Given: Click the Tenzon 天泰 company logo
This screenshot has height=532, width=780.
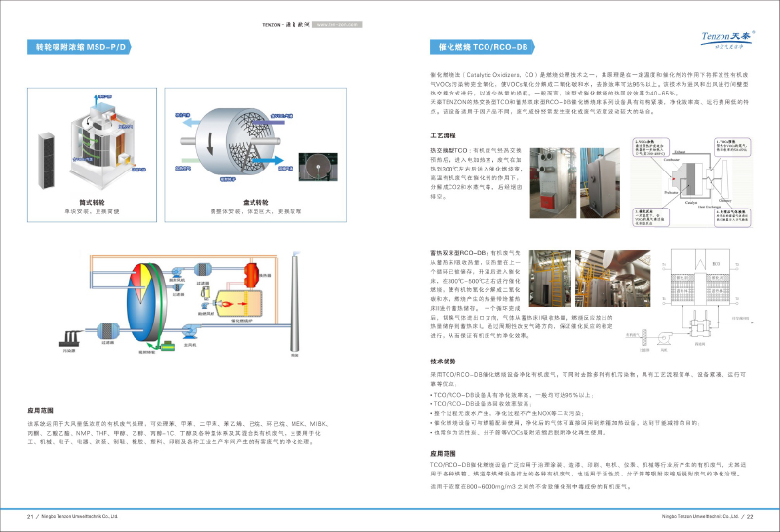Looking at the screenshot, I should point(727,39).
